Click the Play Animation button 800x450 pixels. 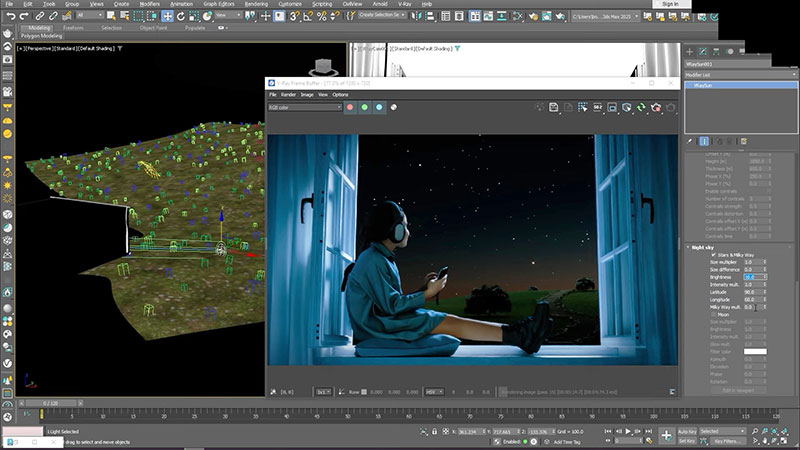(628, 432)
